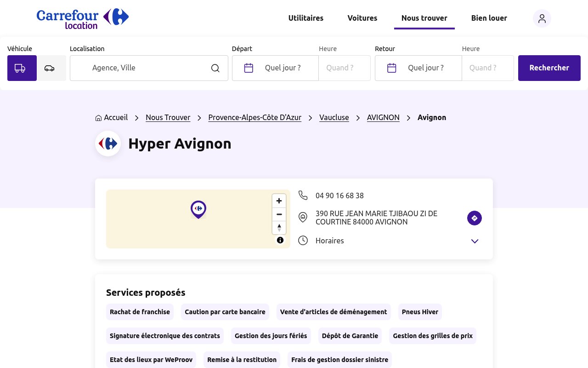The width and height of the screenshot is (588, 368).
Task: Click the Agence, Ville input field
Action: tap(149, 68)
